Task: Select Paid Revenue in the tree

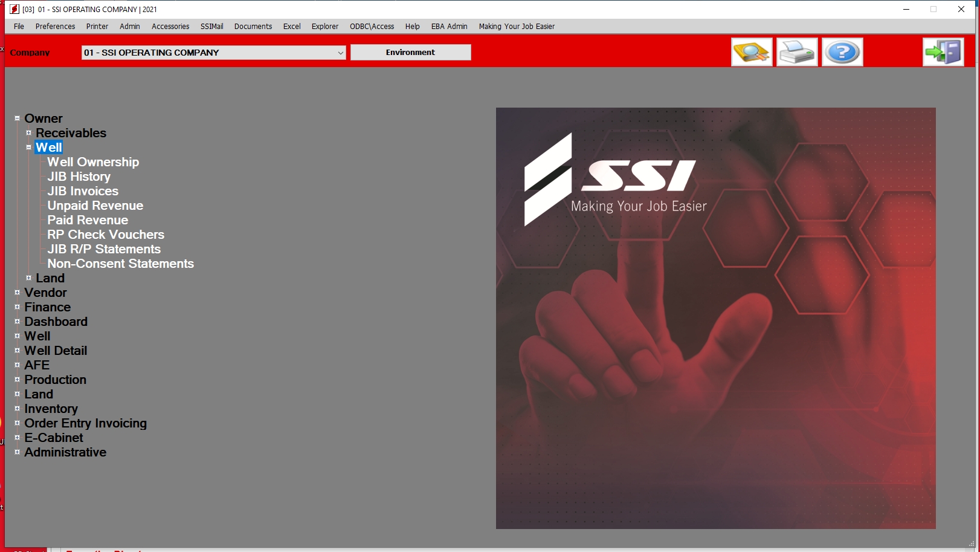Action: tap(88, 220)
